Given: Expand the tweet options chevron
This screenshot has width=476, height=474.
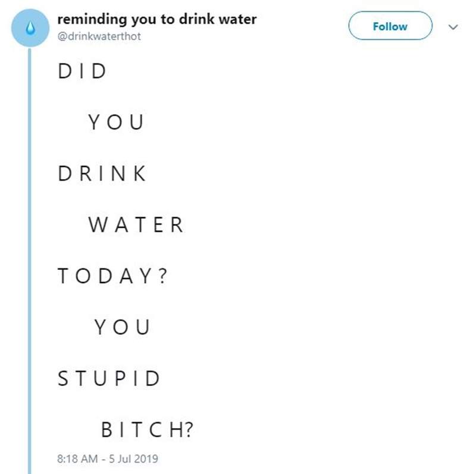Looking at the screenshot, I should (453, 27).
